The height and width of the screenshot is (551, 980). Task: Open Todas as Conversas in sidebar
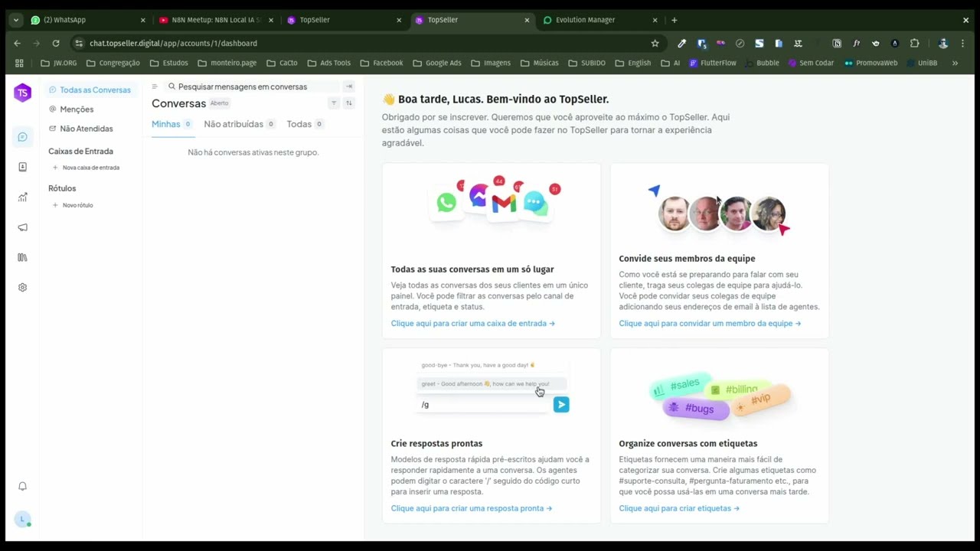point(90,90)
